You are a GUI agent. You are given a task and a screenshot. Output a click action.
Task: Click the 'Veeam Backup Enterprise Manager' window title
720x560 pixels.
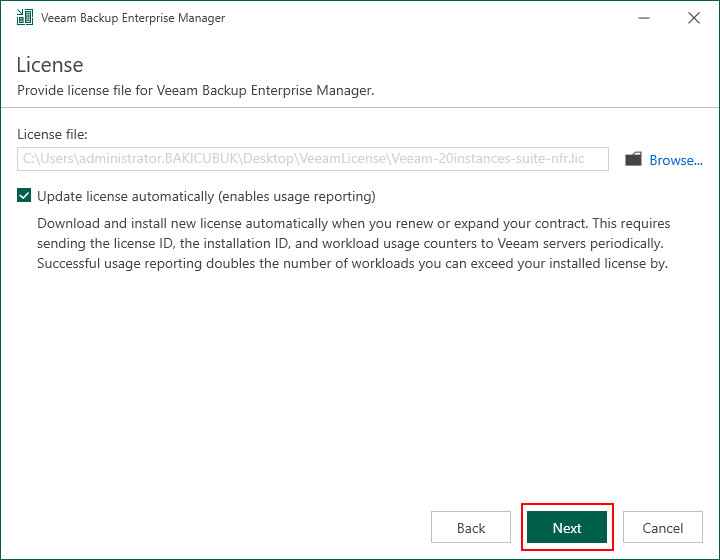(x=133, y=18)
